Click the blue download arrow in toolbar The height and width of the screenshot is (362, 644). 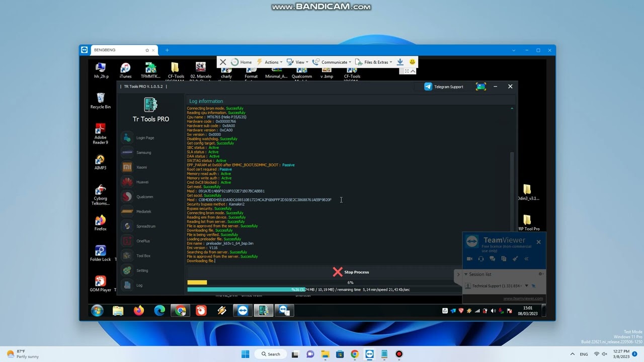pyautogui.click(x=400, y=62)
